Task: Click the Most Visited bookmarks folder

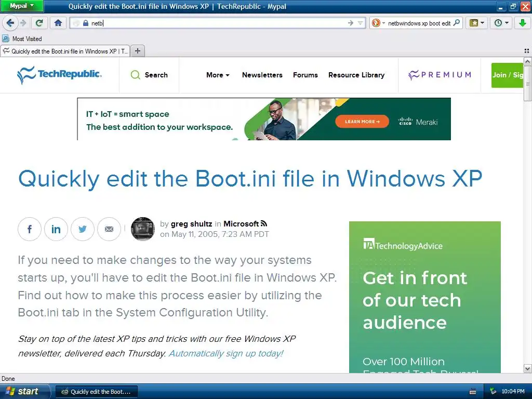Action: tap(22, 38)
